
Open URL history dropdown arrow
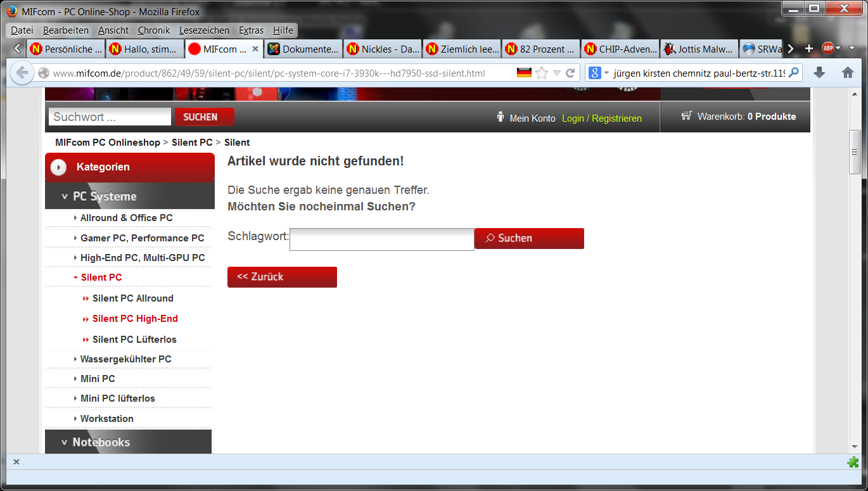(x=556, y=73)
